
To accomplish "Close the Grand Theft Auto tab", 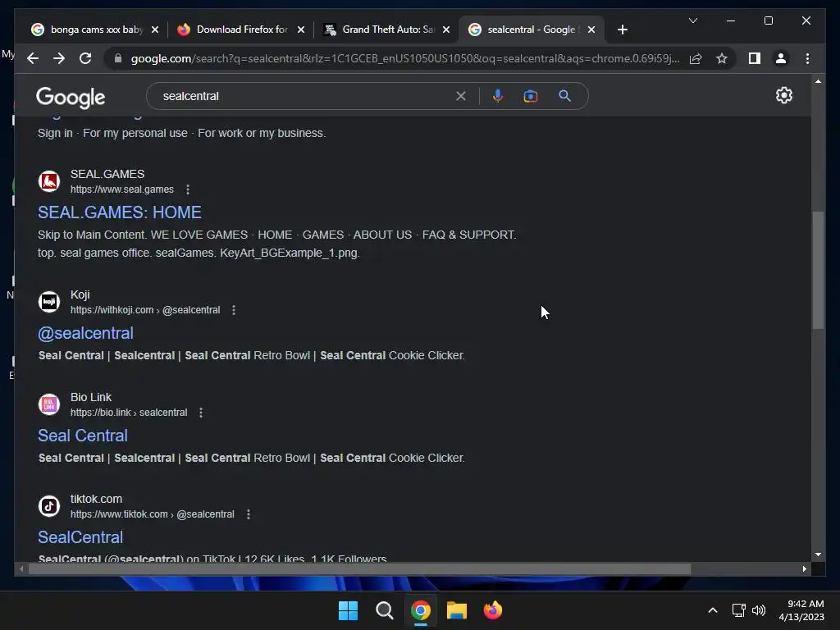I will coord(446,30).
